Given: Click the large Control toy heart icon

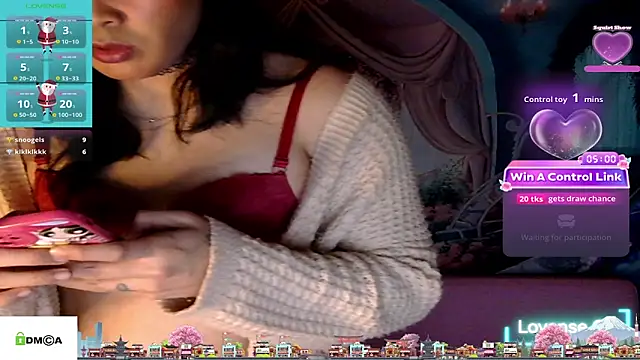Looking at the screenshot, I should pos(566,133).
